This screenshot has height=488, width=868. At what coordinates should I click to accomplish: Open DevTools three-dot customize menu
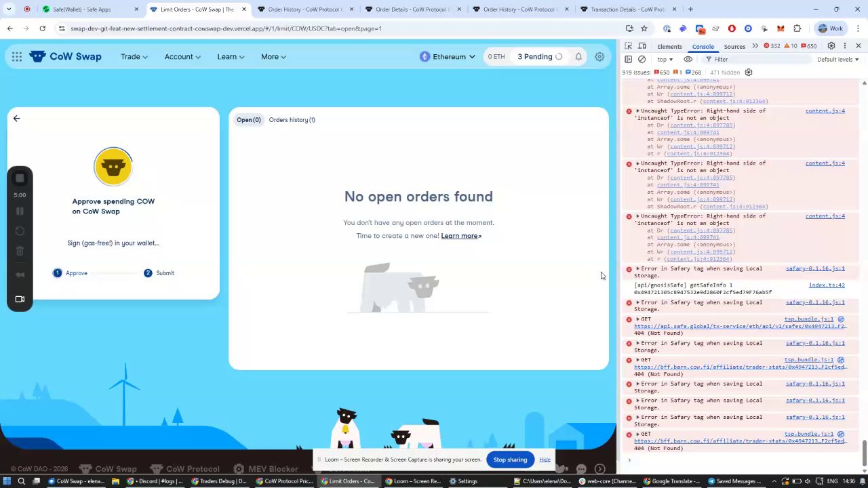[845, 46]
